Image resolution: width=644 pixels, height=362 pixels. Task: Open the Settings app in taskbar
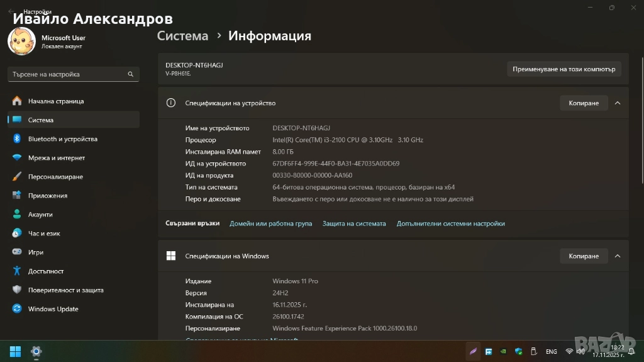(36, 351)
